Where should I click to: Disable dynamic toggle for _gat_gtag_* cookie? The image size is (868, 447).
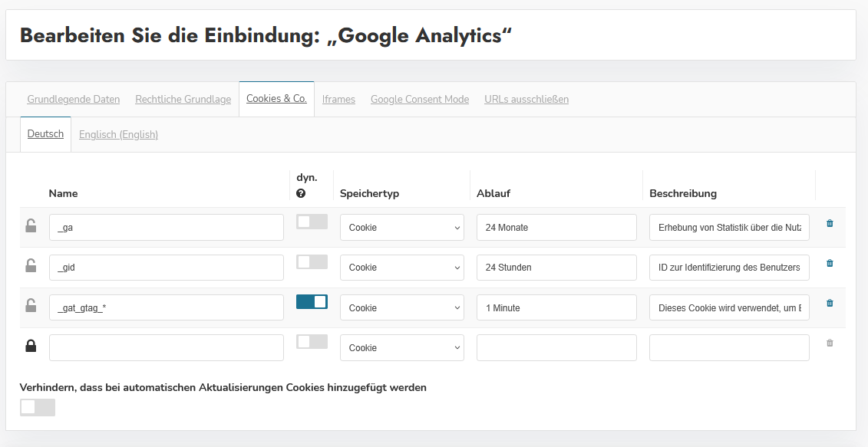tap(312, 302)
